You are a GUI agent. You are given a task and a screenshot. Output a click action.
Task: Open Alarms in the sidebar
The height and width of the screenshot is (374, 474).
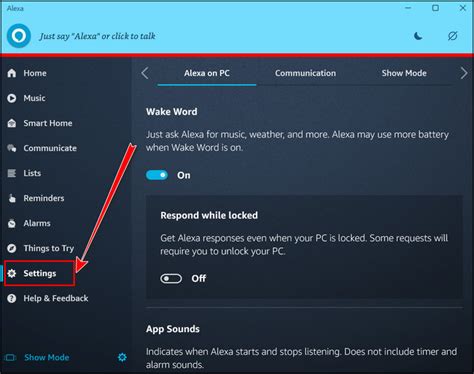[37, 223]
